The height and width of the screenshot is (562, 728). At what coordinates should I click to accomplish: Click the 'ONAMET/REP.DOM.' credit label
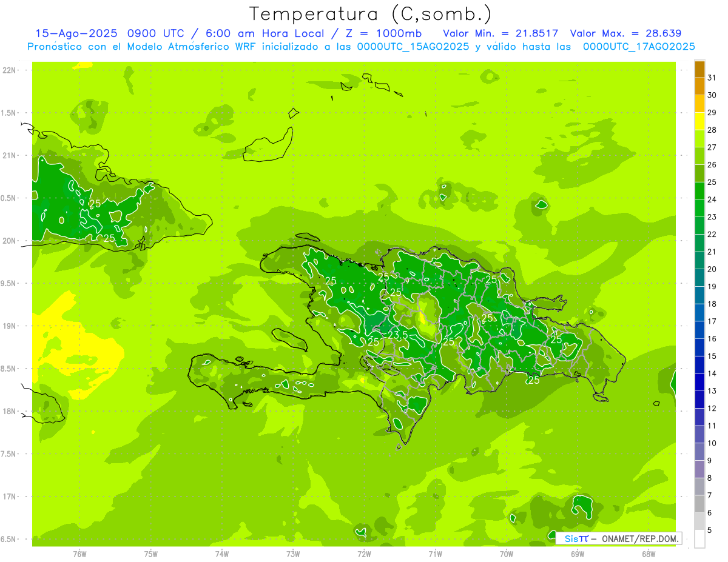[x=640, y=538]
